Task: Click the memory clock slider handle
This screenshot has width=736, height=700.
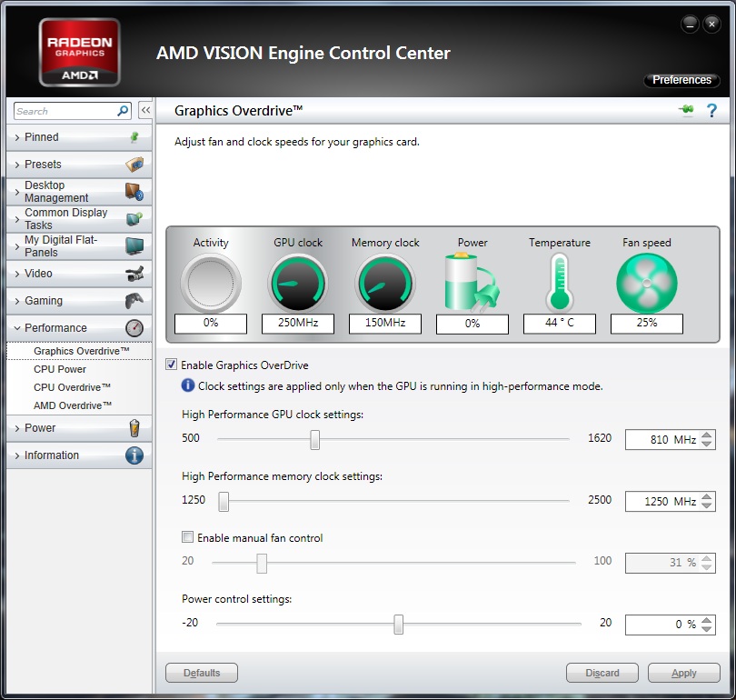Action: 224,501
